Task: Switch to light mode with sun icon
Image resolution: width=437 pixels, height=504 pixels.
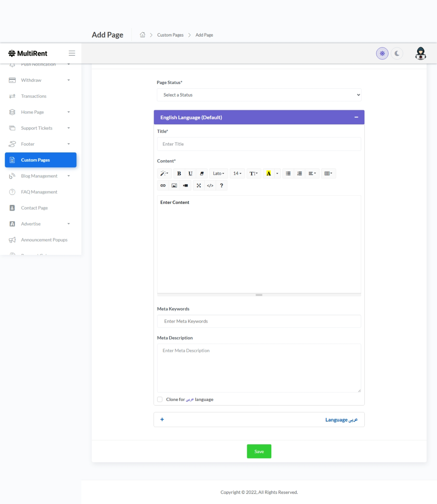Action: click(382, 54)
